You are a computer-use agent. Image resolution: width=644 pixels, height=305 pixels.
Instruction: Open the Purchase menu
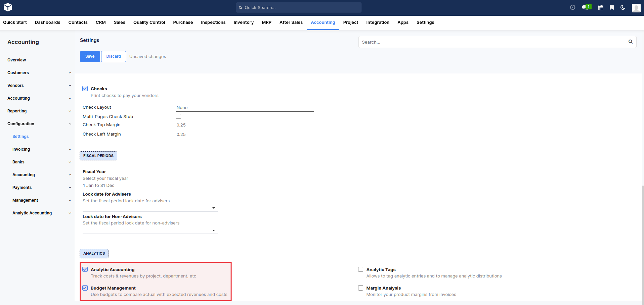183,22
